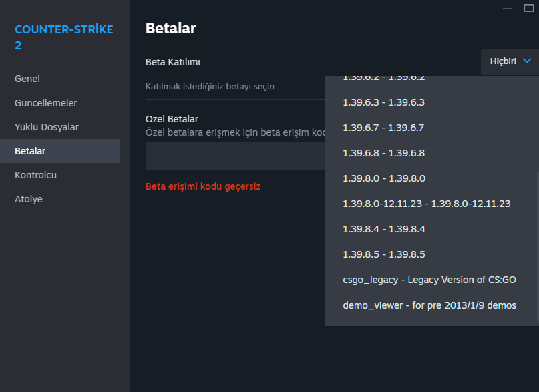
Task: Click the beta access code input field
Action: 235,156
